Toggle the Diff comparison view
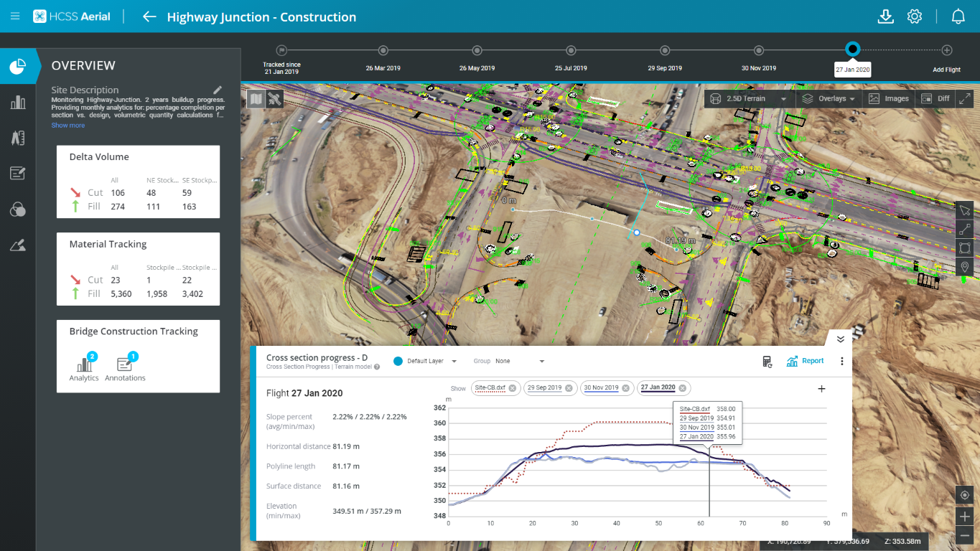This screenshot has width=980, height=551. tap(934, 99)
